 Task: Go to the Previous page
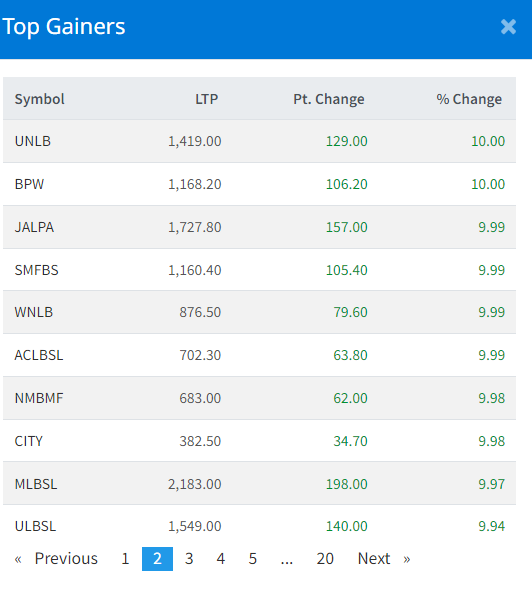(56, 558)
